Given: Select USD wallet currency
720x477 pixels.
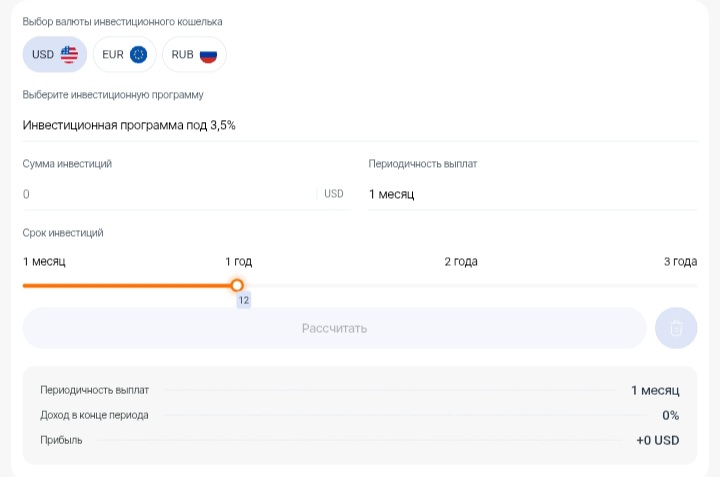Looking at the screenshot, I should (55, 55).
